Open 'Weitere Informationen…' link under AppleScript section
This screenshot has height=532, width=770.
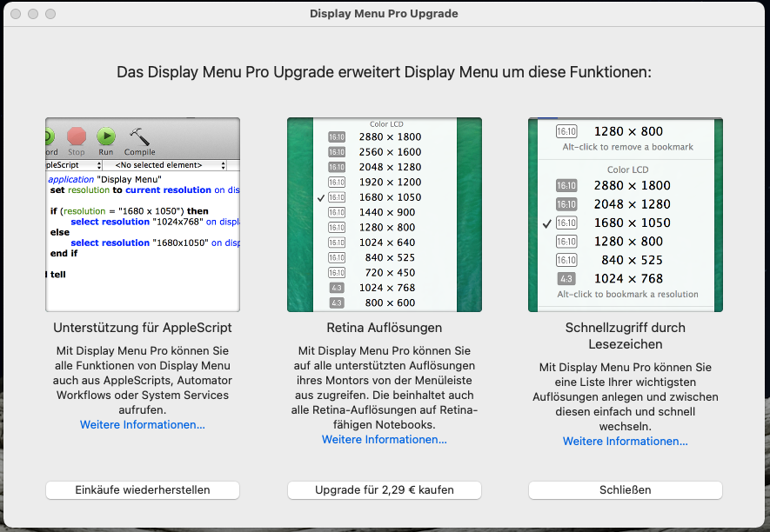pos(143,425)
